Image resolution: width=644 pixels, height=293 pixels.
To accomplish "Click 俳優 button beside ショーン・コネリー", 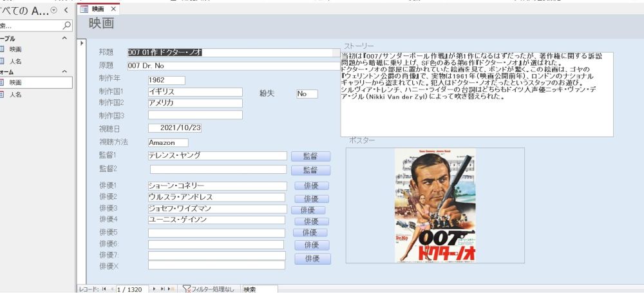I will click(x=312, y=186).
